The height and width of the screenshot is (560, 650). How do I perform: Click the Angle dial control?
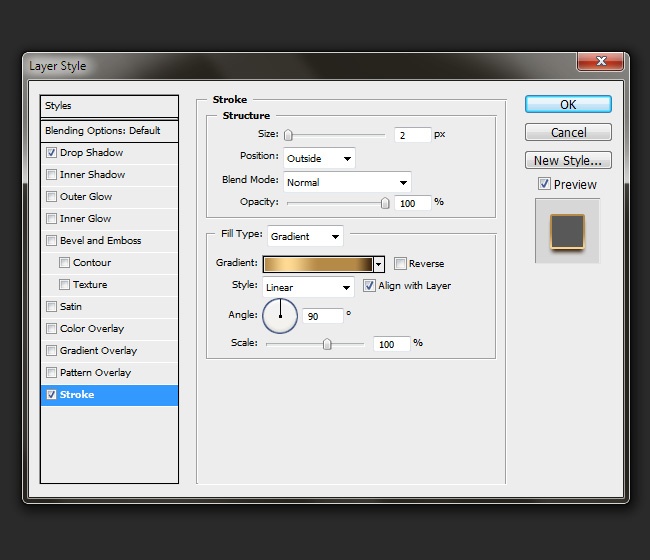point(280,316)
